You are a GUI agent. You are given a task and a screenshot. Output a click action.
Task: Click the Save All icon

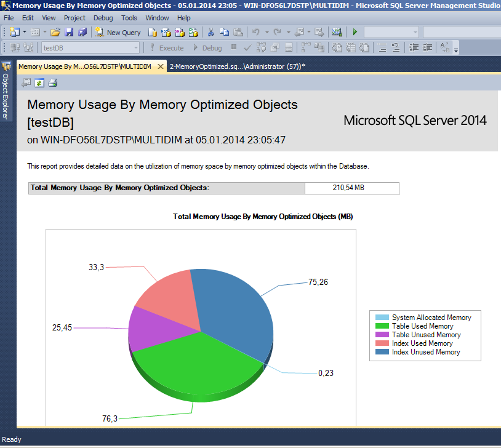pyautogui.click(x=82, y=32)
